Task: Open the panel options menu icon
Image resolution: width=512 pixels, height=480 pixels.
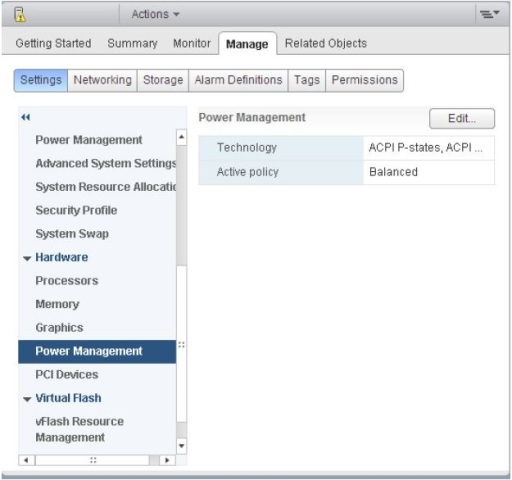Action: [489, 14]
